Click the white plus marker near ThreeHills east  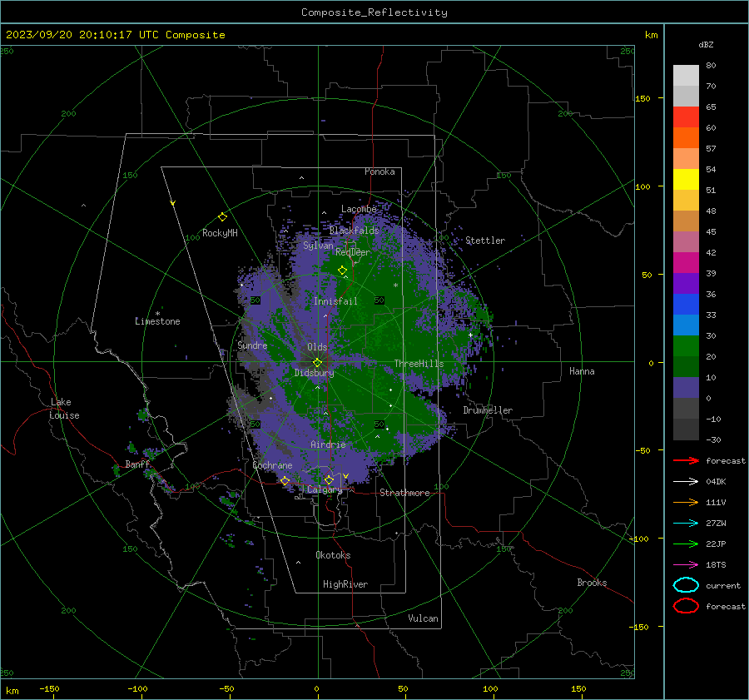(470, 335)
